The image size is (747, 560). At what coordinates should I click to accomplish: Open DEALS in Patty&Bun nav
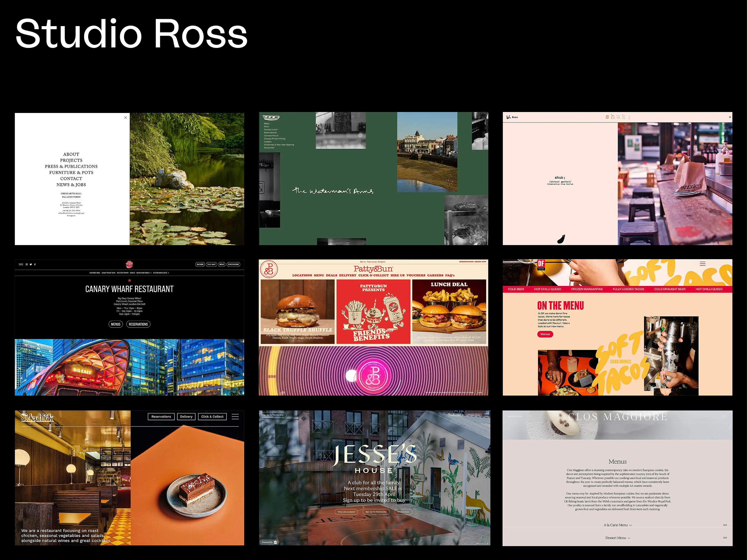[331, 276]
